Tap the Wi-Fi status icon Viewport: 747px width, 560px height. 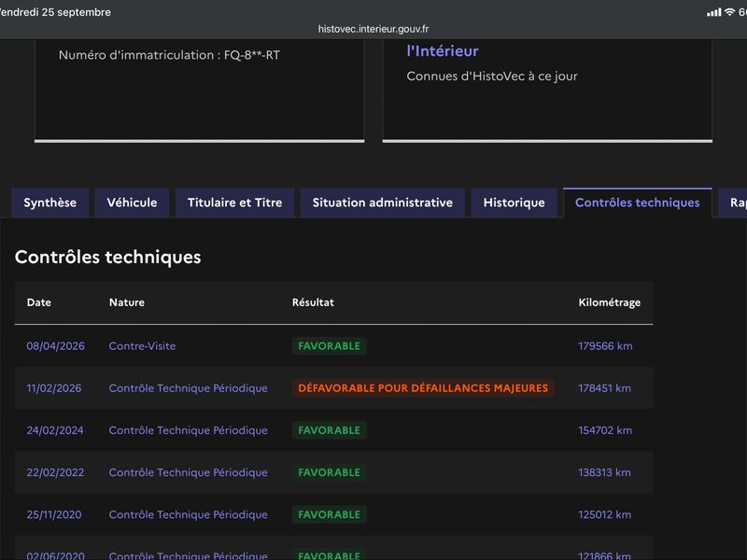pos(729,12)
